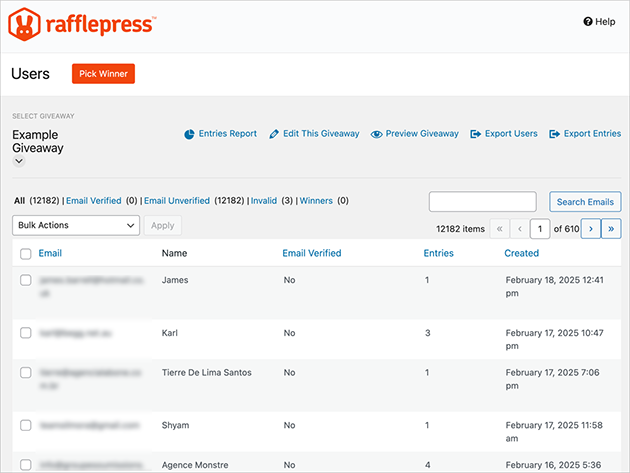Filter by Email Verified users
The image size is (630, 473).
94,201
